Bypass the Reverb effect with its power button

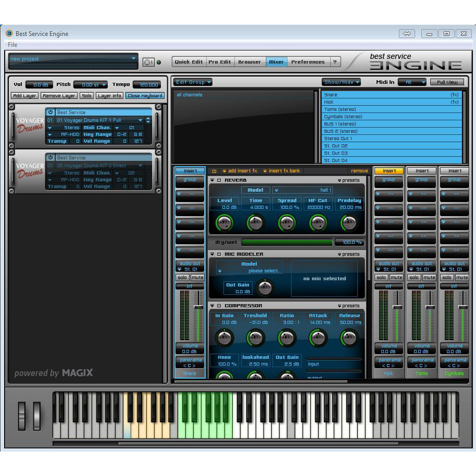tap(219, 180)
